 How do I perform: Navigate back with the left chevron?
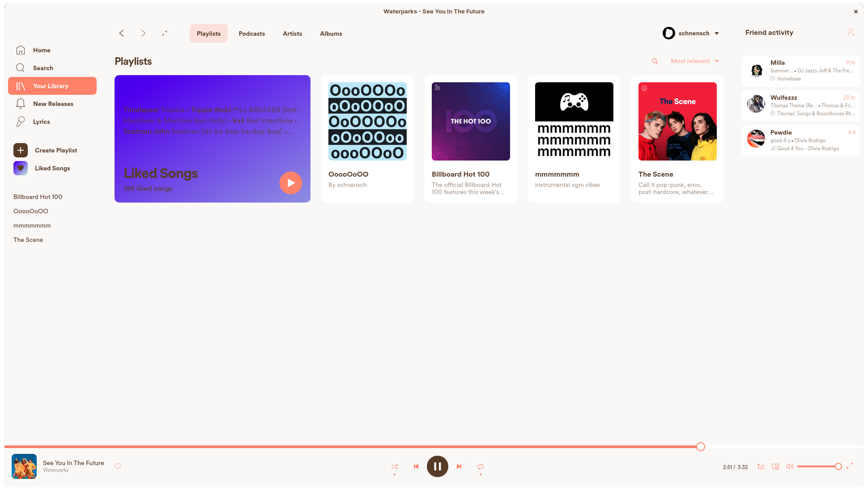pos(121,33)
